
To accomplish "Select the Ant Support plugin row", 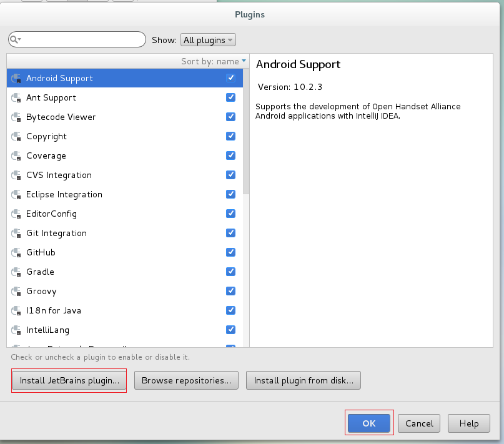I will click(125, 97).
